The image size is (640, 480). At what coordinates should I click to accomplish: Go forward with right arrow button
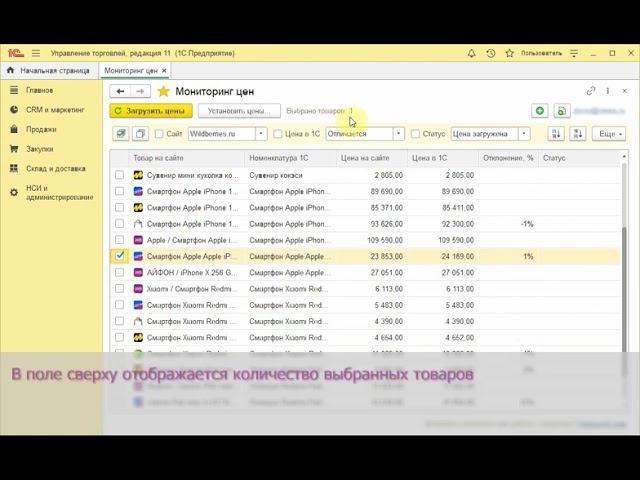(x=140, y=91)
